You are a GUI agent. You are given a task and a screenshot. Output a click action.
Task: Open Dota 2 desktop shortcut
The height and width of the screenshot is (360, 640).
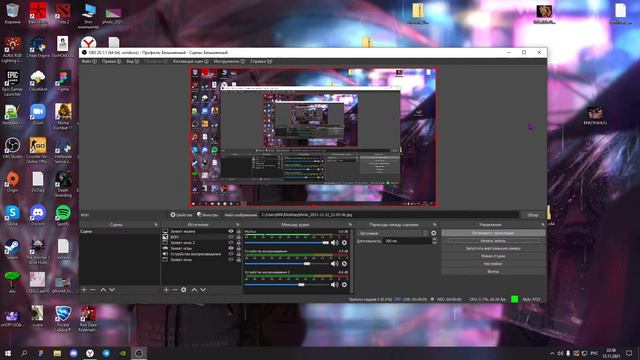63,13
